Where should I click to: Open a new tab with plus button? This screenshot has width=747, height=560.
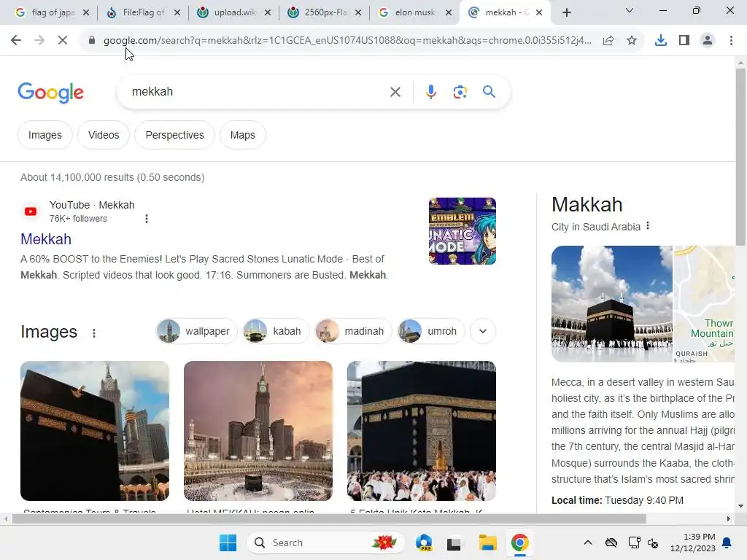pos(566,12)
